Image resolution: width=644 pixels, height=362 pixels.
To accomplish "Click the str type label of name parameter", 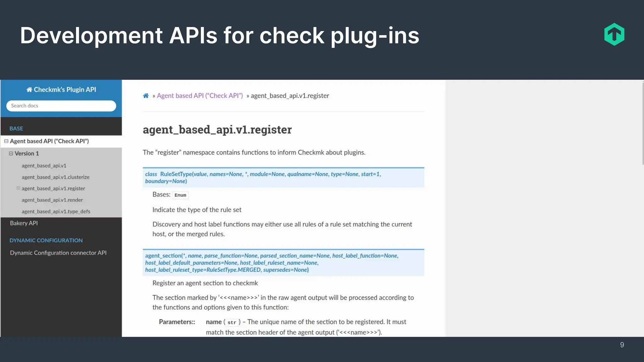I will [x=232, y=322].
